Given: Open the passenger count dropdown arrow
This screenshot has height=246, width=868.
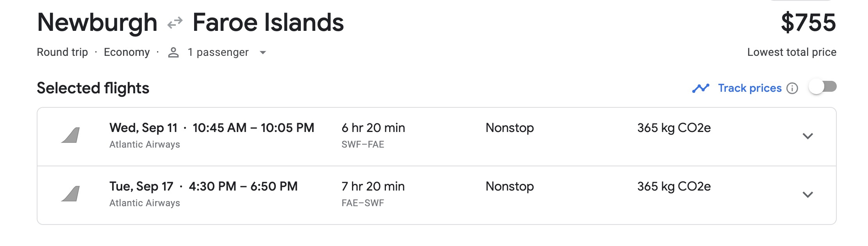Looking at the screenshot, I should click(263, 53).
